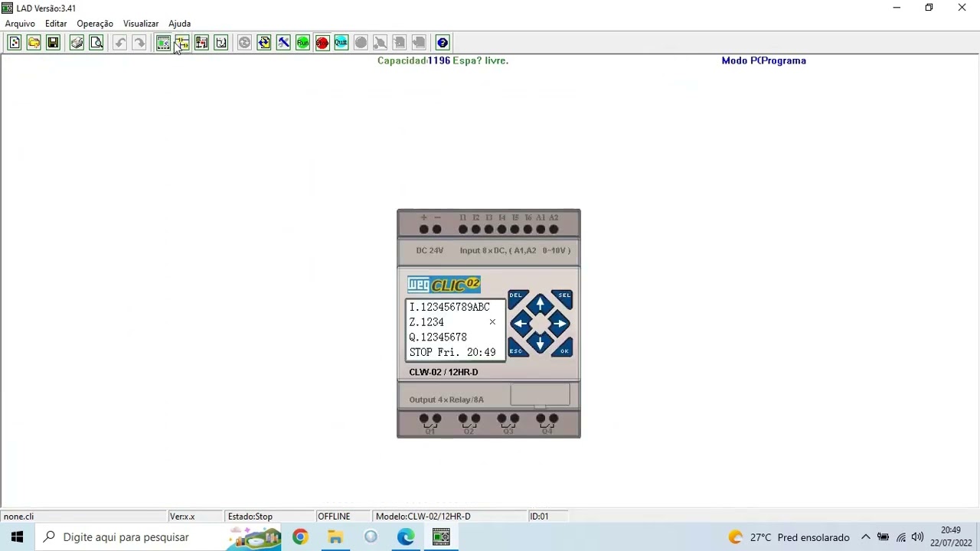The height and width of the screenshot is (551, 980).
Task: Show hidden system tray icons
Action: [x=866, y=537]
